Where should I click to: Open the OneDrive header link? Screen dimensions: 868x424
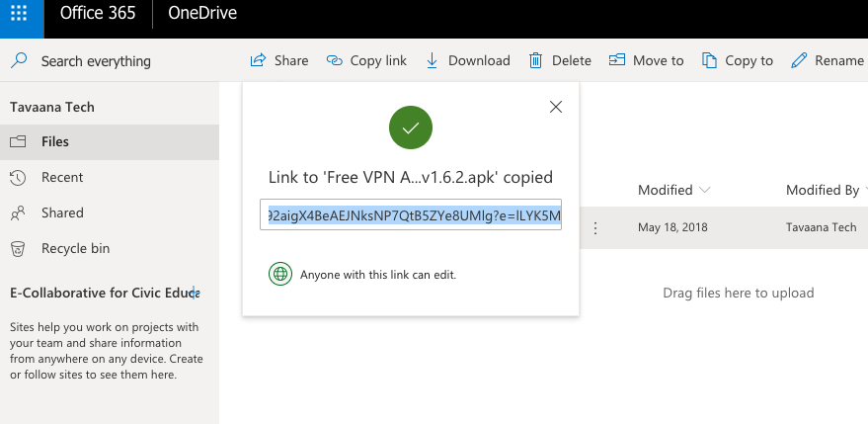point(202,13)
